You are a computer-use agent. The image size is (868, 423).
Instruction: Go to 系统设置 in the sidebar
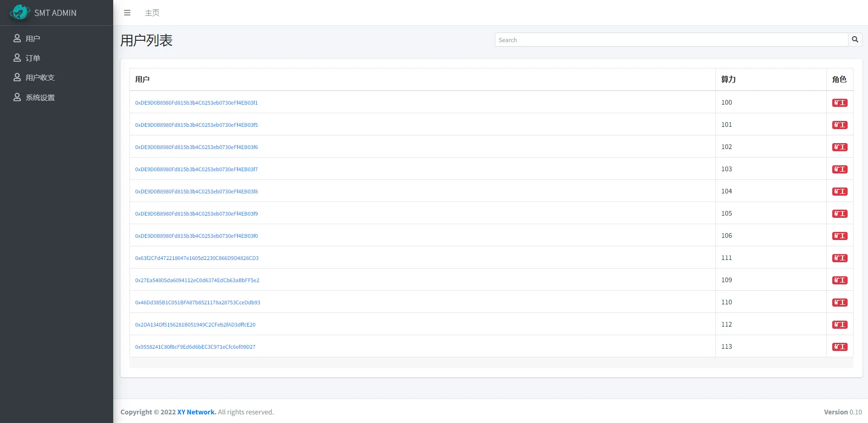coord(40,97)
